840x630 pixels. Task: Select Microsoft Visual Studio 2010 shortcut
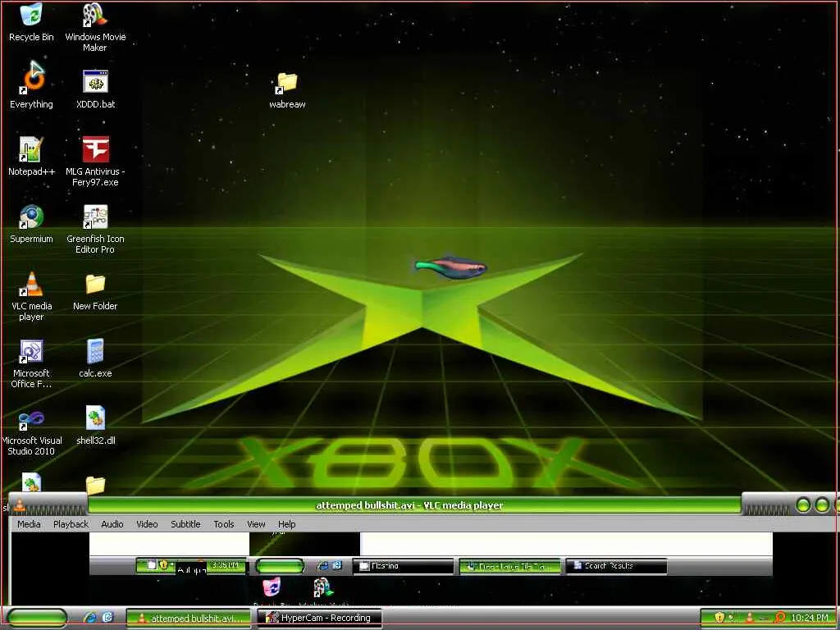[x=31, y=431]
